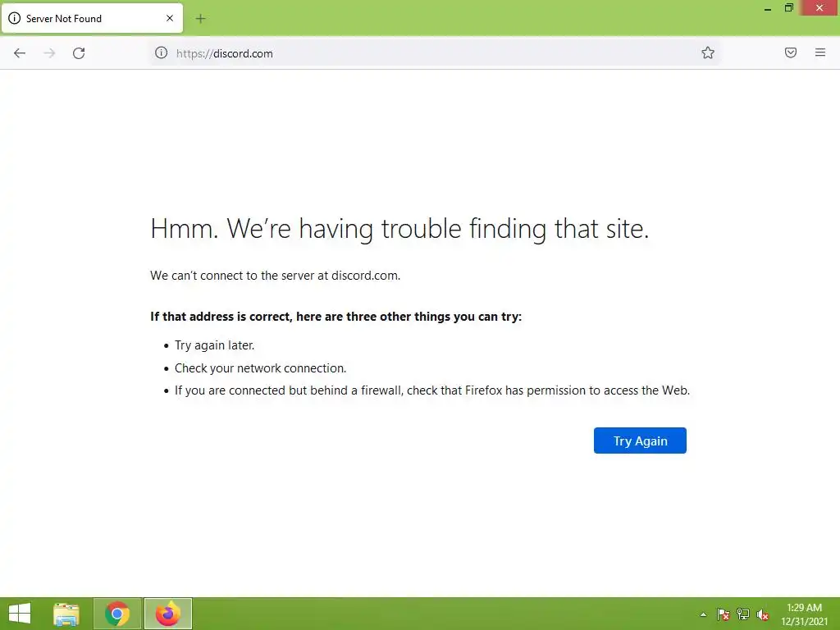Bookmark this page with the star icon
The width and height of the screenshot is (840, 630).
708,52
